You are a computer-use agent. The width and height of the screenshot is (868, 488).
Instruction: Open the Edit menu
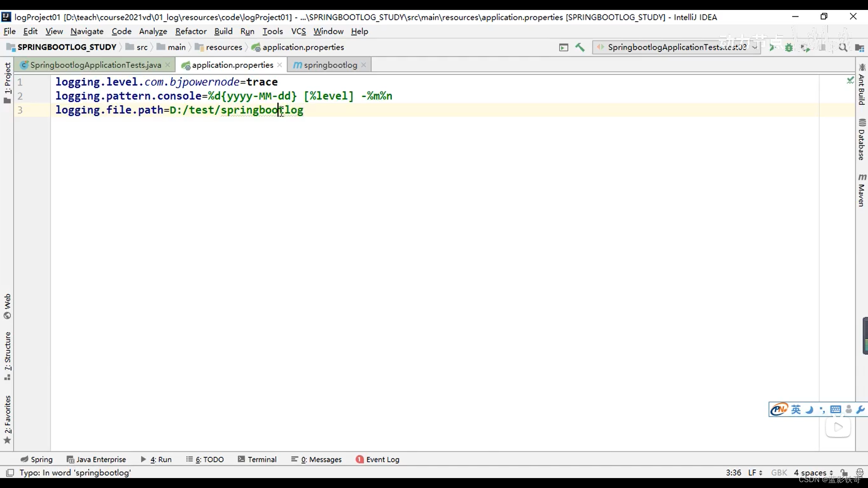tap(30, 31)
